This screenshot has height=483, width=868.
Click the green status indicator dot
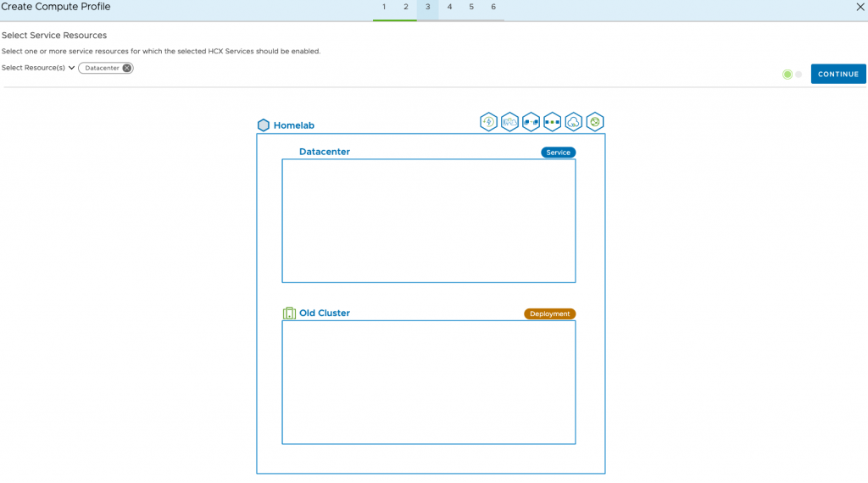[787, 74]
